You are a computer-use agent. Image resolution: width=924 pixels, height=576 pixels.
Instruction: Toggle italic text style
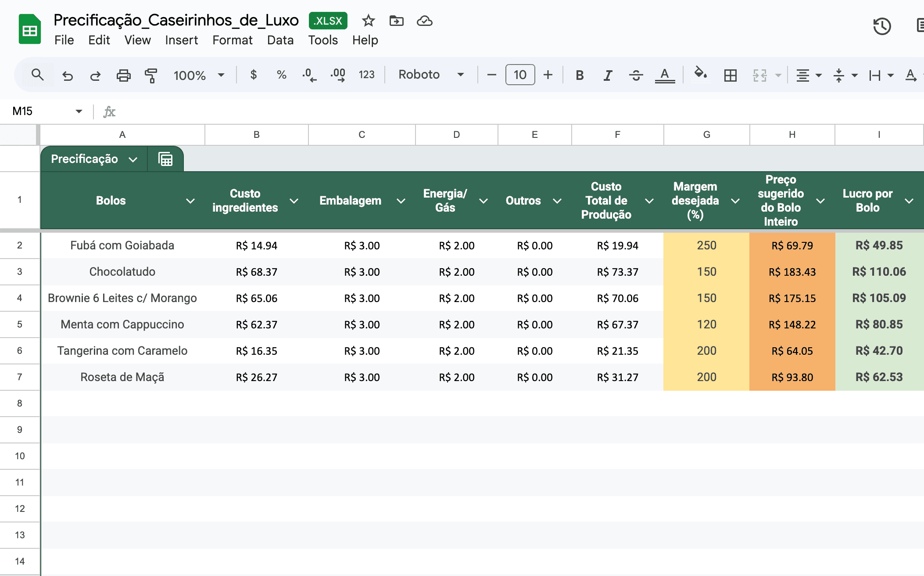point(607,75)
